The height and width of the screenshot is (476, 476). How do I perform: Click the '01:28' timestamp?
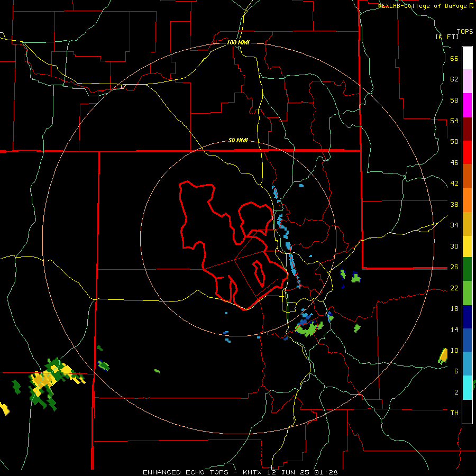click(326, 472)
